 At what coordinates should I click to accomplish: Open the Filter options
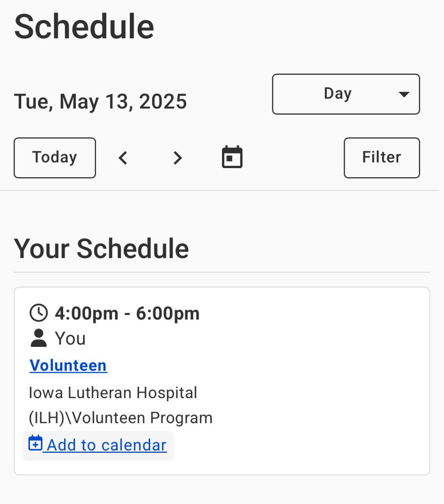381,157
